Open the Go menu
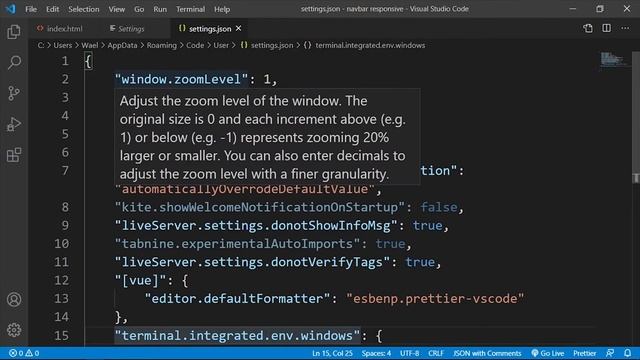The image size is (640, 360). pyautogui.click(x=139, y=9)
